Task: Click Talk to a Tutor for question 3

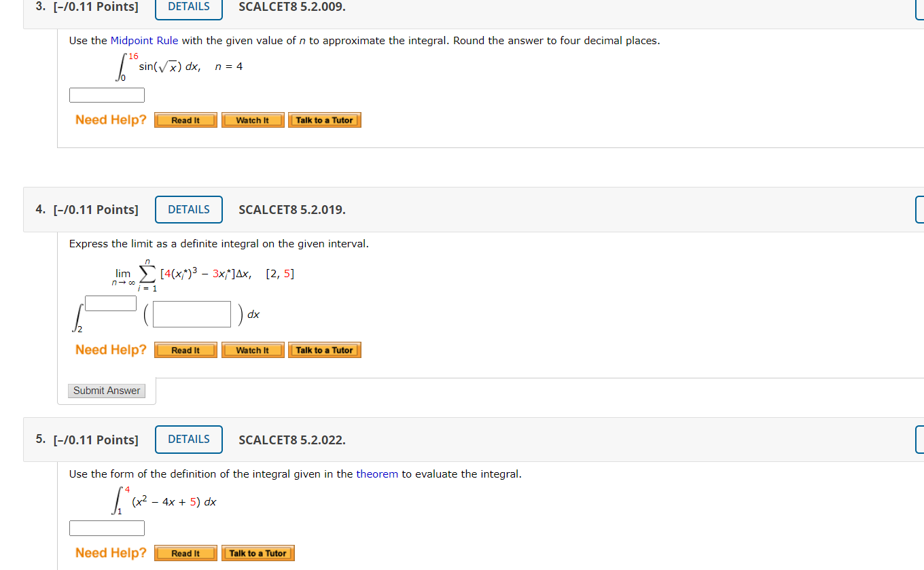Action: (324, 120)
